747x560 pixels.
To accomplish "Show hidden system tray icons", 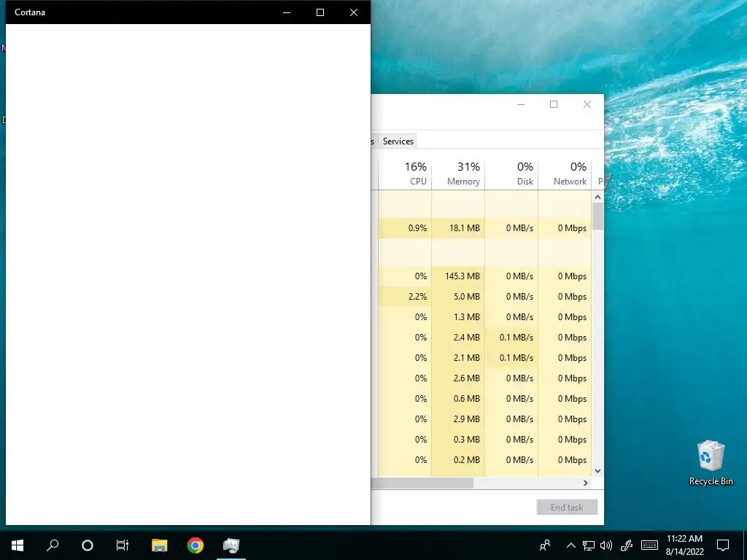I will pyautogui.click(x=570, y=545).
